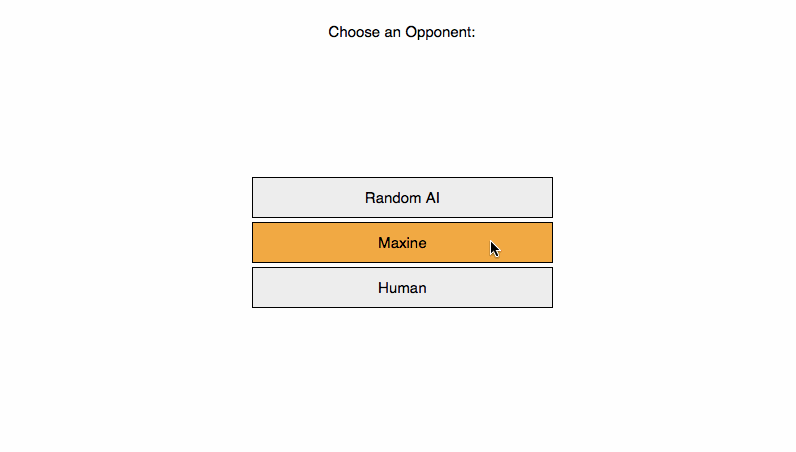The width and height of the screenshot is (796, 452).
Task: Pick the Human opponent button
Action: point(402,288)
